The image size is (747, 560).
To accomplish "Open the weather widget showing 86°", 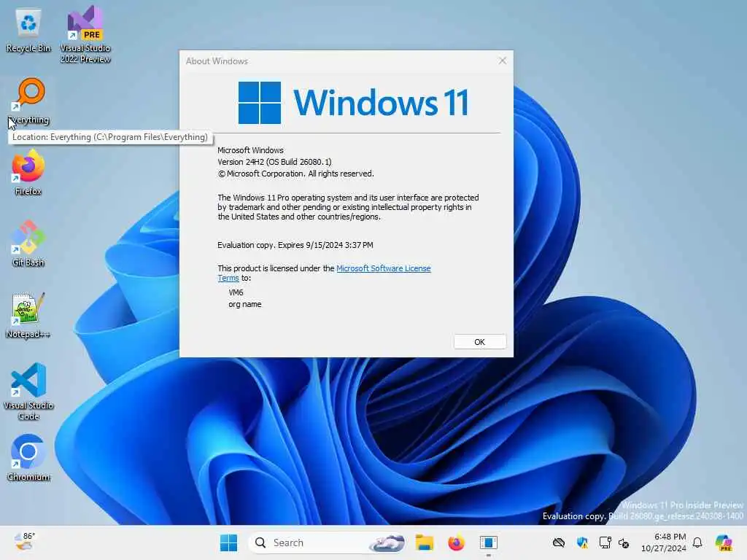I will click(x=24, y=542).
